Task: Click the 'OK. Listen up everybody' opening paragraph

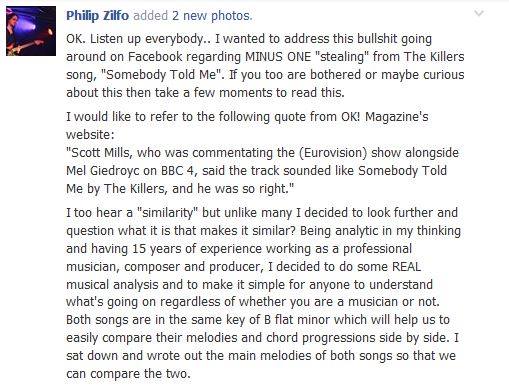Action: click(265, 66)
